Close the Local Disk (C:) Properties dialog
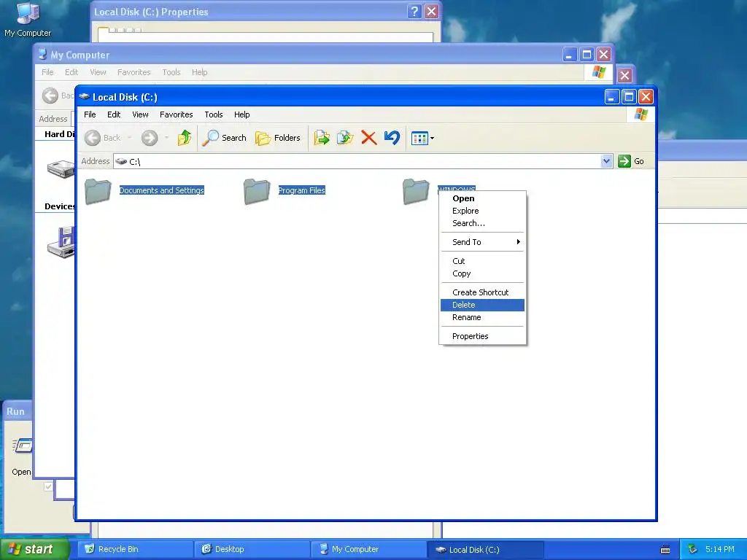 (x=431, y=12)
